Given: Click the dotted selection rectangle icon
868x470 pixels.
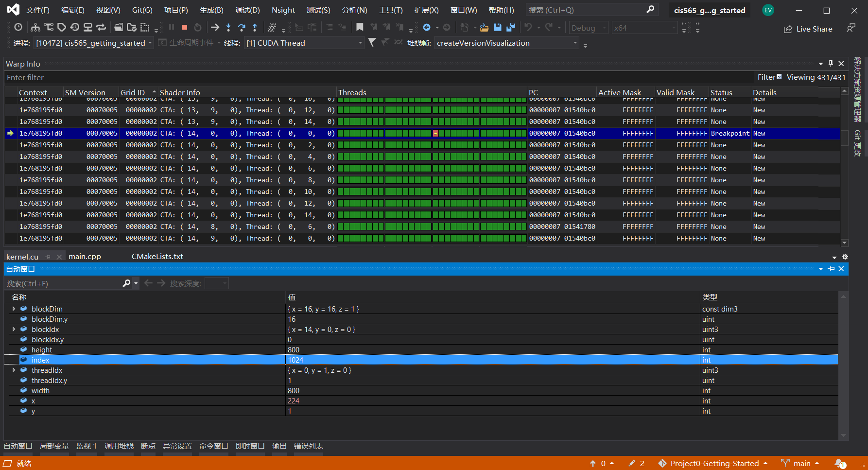Looking at the screenshot, I should click(x=145, y=28).
